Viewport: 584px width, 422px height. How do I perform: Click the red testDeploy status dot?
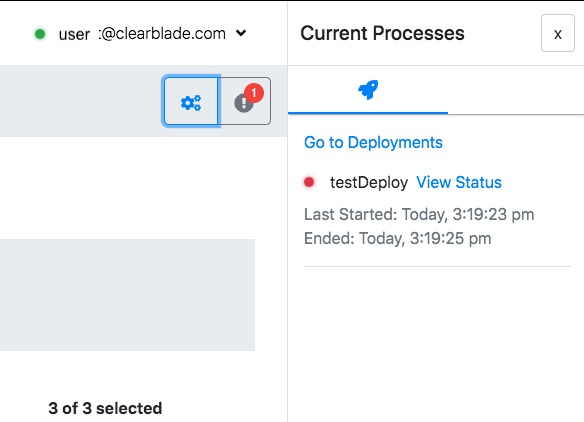309,182
